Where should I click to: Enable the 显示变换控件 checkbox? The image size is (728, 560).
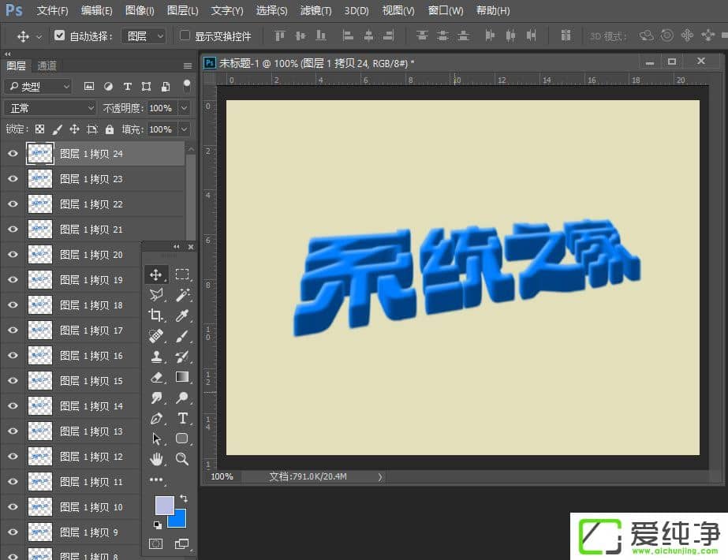coord(185,35)
